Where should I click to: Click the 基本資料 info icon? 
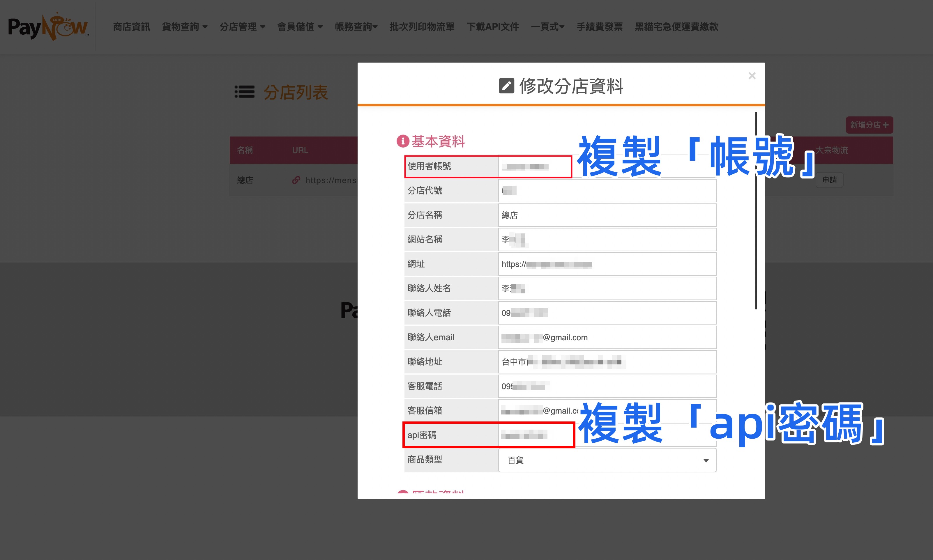click(x=403, y=141)
